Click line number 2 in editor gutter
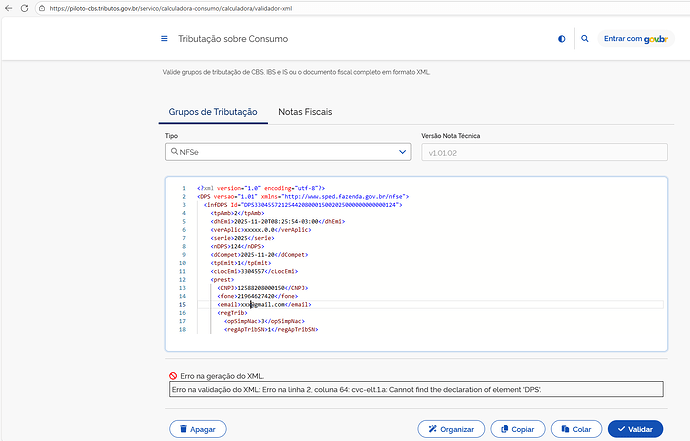The image size is (690, 441). 182,197
